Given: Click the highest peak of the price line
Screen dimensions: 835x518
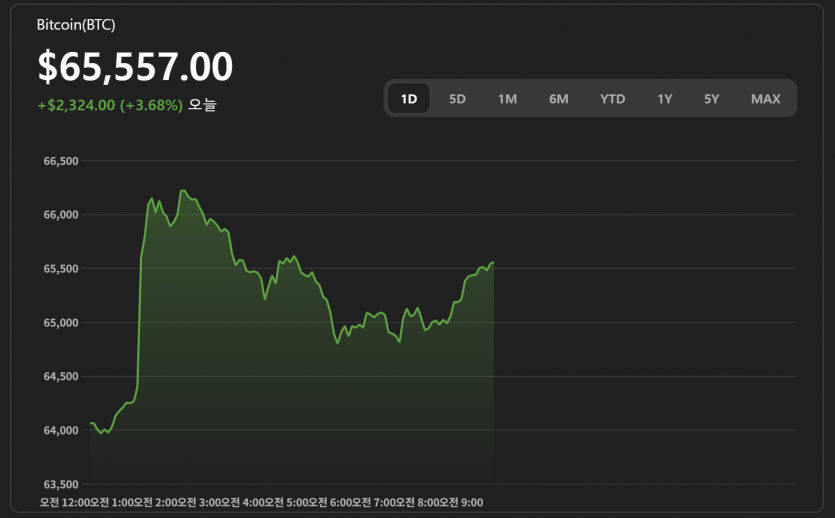Looking at the screenshot, I should pyautogui.click(x=182, y=190).
